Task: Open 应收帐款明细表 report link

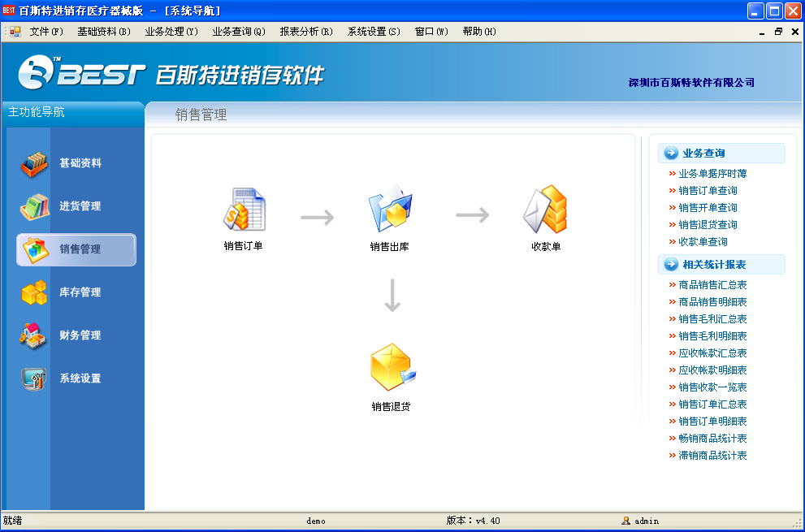Action: [x=712, y=370]
